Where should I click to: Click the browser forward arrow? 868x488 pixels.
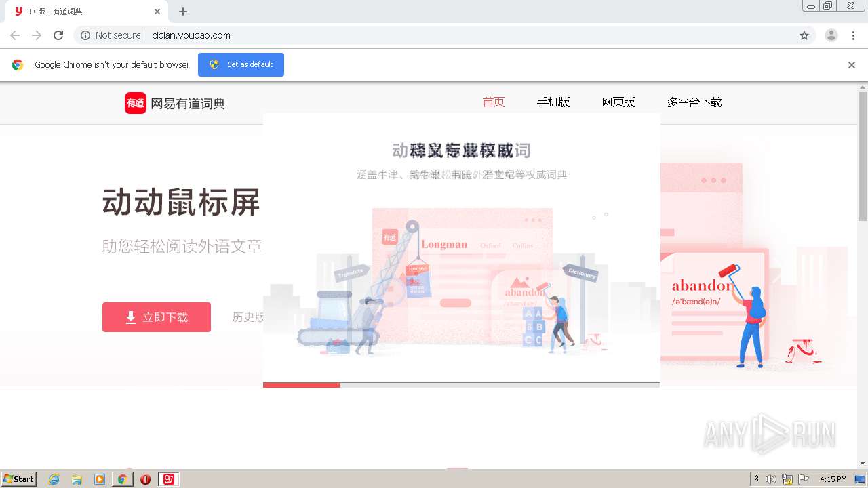click(x=37, y=35)
